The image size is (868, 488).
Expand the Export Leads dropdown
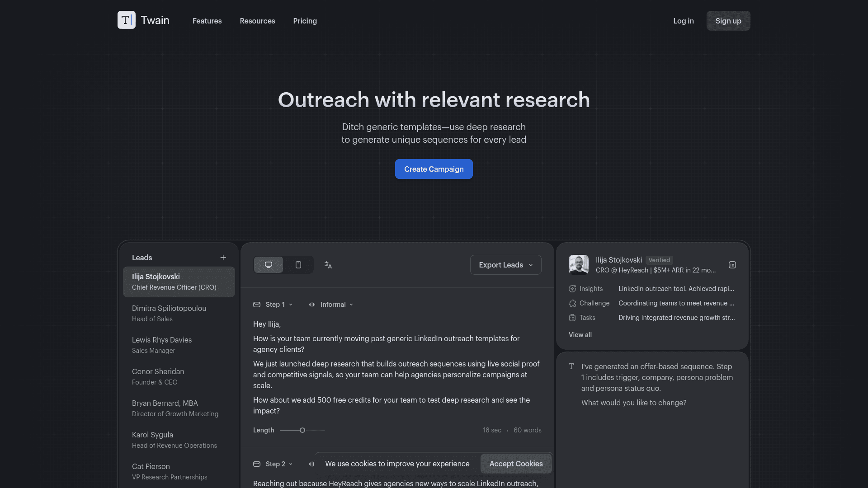pos(506,265)
